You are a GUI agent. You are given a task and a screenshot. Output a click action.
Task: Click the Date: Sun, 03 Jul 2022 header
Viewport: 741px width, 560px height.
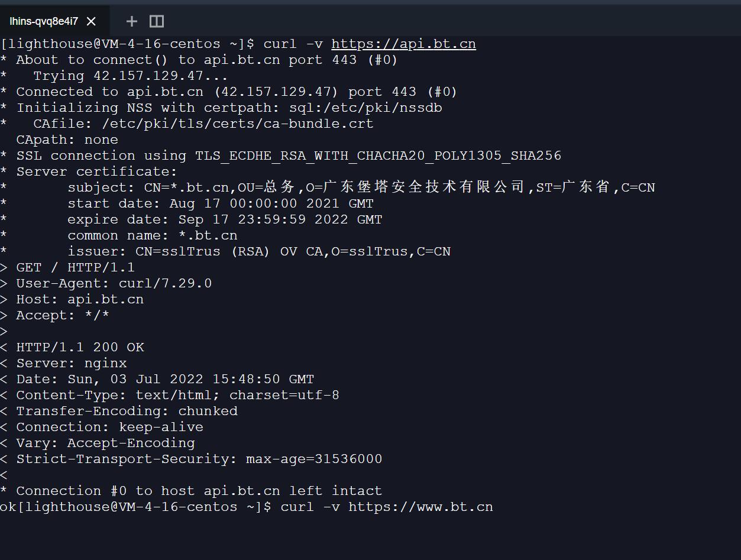point(165,379)
